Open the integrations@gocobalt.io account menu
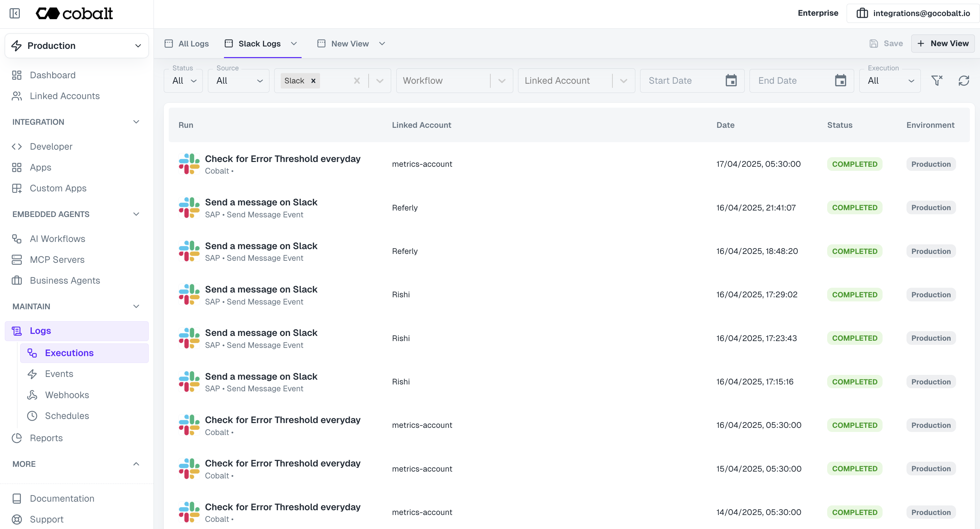 (x=913, y=13)
